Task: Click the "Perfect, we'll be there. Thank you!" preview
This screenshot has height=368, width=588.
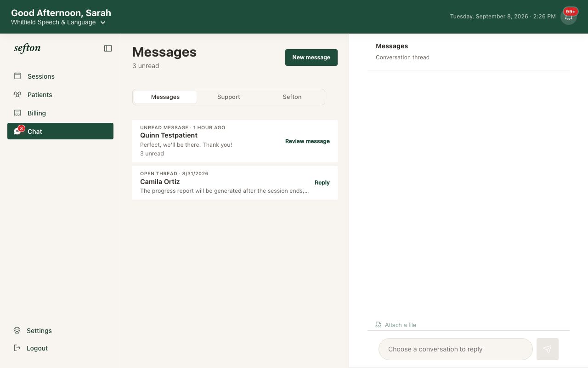Action: pos(186,145)
